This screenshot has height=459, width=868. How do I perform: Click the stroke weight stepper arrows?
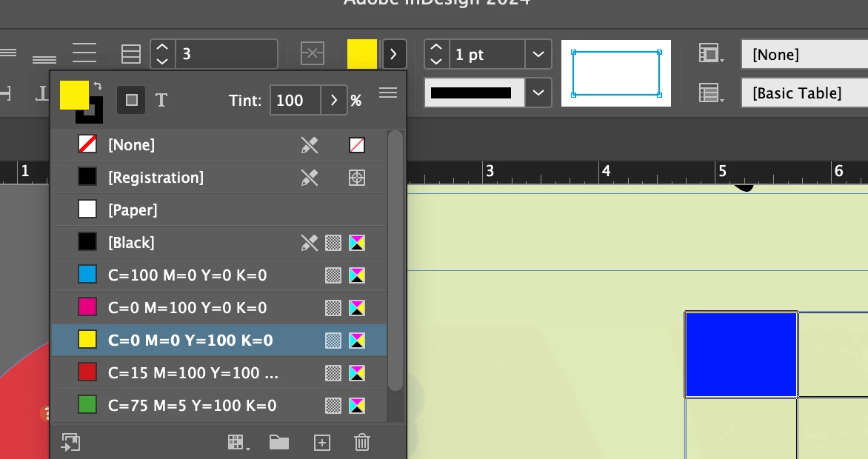436,54
